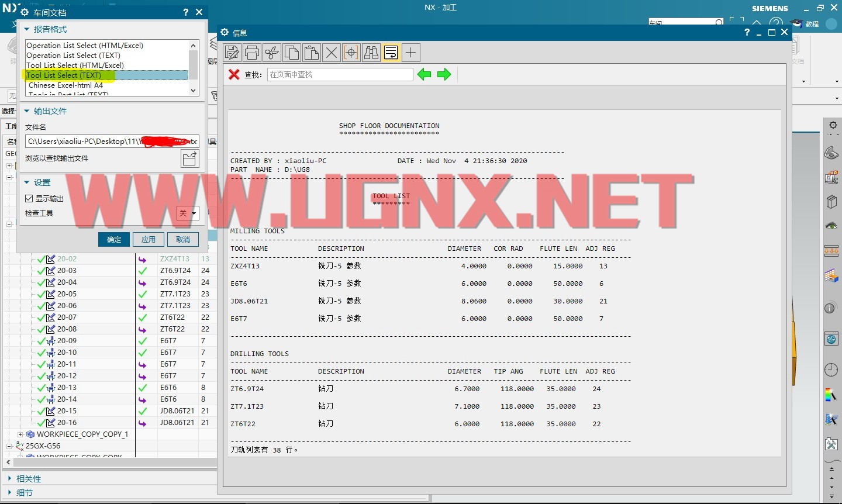Toggle the word wrap icon in Information toolbar

(391, 53)
